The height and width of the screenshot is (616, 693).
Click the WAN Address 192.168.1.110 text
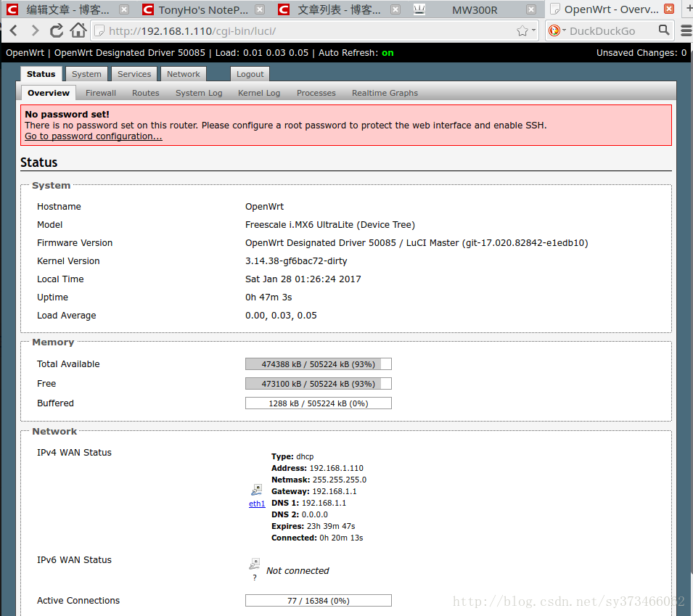[336, 468]
